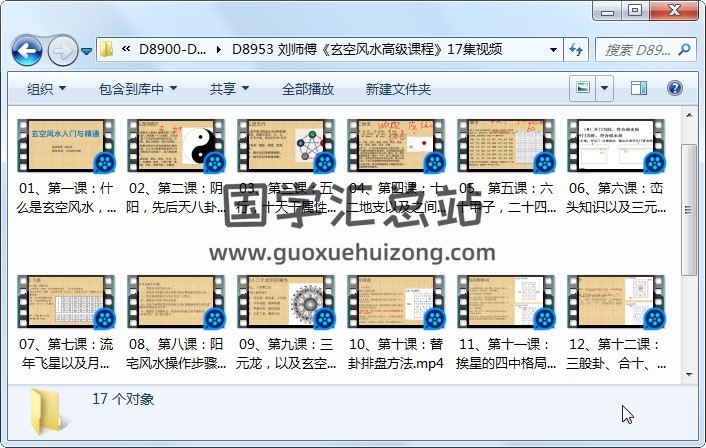The height and width of the screenshot is (448, 706).
Task: Click file name 02、第二课：阴阳，先后天八卦
Action: click(176, 197)
